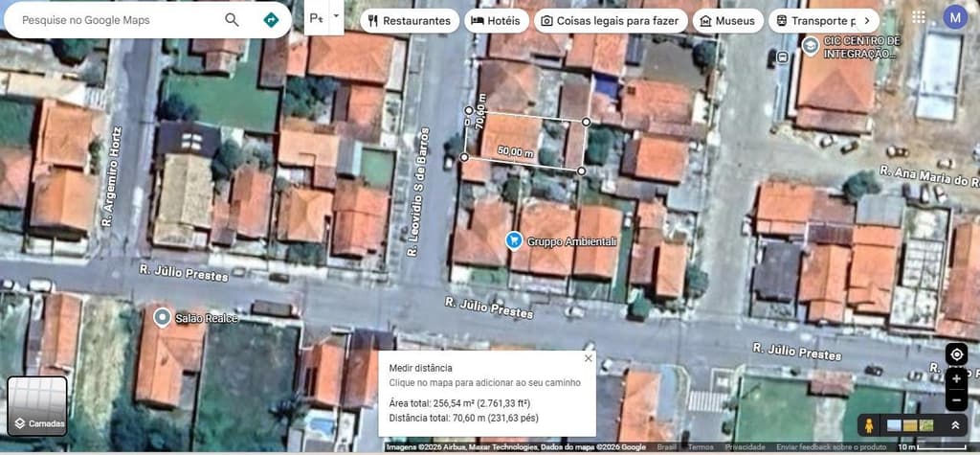
Task: Select the Restaurantes category chip
Action: 410,21
